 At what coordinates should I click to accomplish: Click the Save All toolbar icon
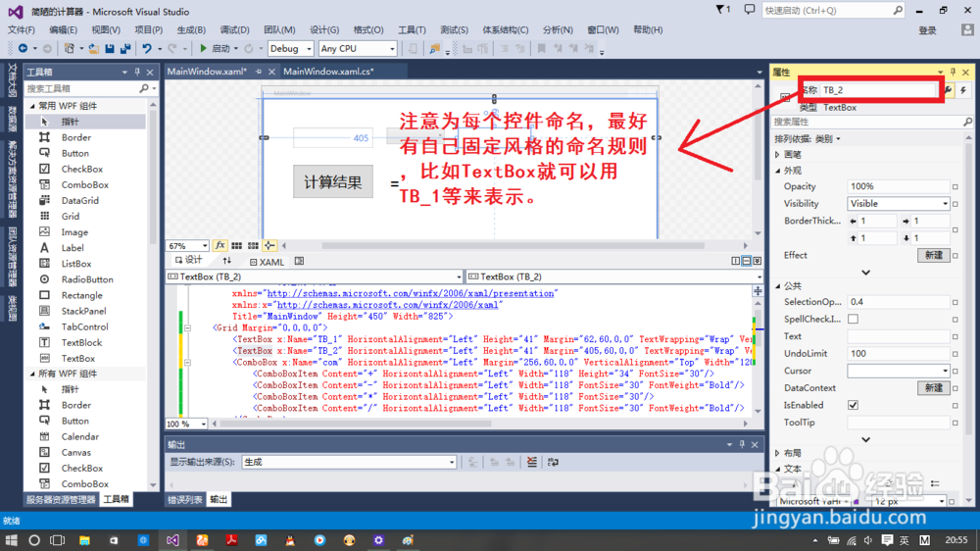(x=125, y=48)
